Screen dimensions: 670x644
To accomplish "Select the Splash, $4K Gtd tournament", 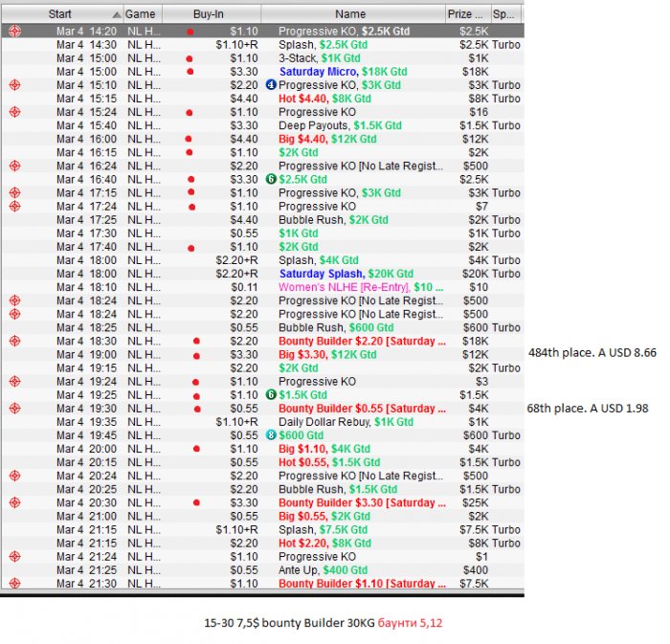I will [263, 260].
